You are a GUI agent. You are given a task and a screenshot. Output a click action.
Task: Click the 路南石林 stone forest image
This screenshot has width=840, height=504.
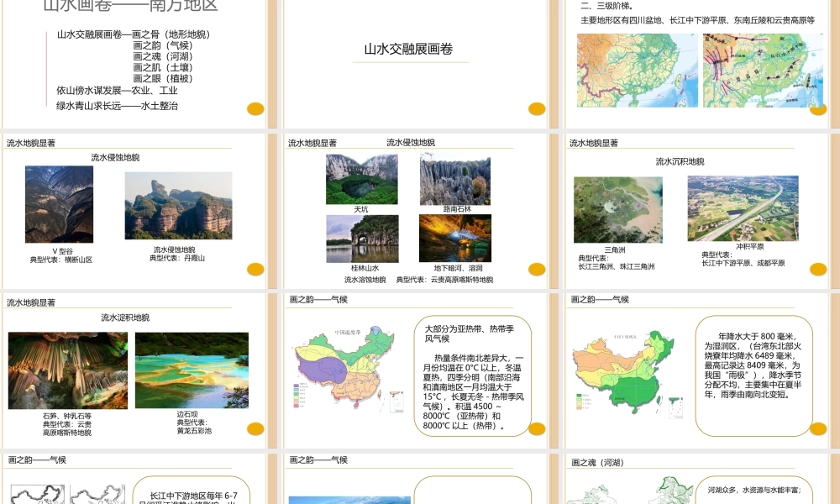pos(455,179)
